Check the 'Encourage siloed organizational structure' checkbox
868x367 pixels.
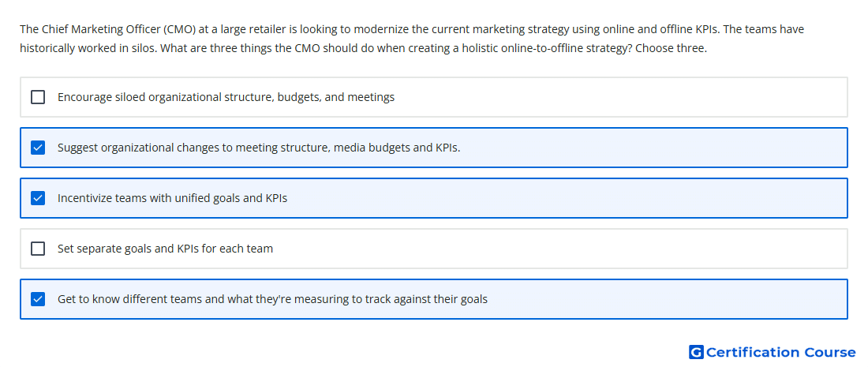point(38,97)
